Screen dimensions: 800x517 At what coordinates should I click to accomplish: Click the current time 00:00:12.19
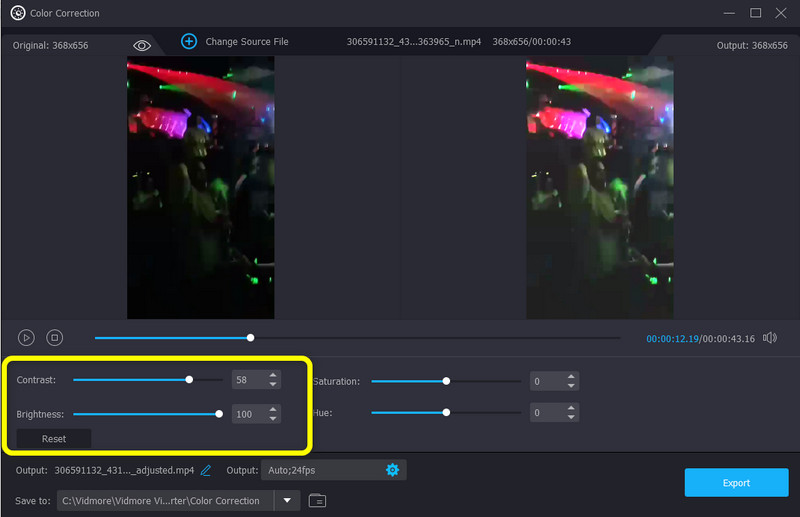[672, 338]
